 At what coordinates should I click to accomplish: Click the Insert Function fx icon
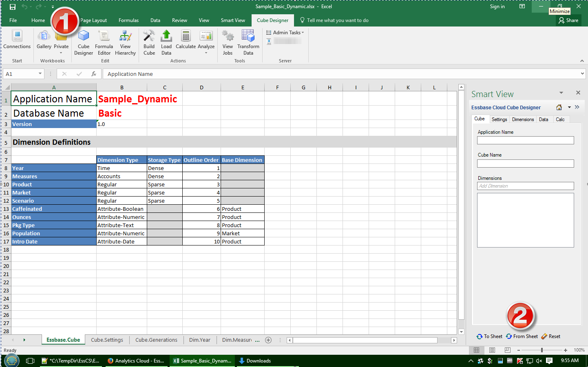click(x=94, y=74)
